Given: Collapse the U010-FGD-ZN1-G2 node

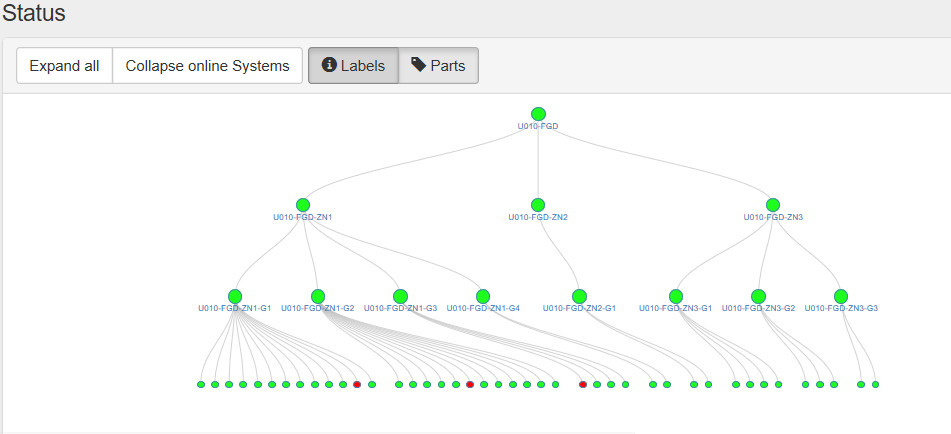Looking at the screenshot, I should (x=318, y=296).
